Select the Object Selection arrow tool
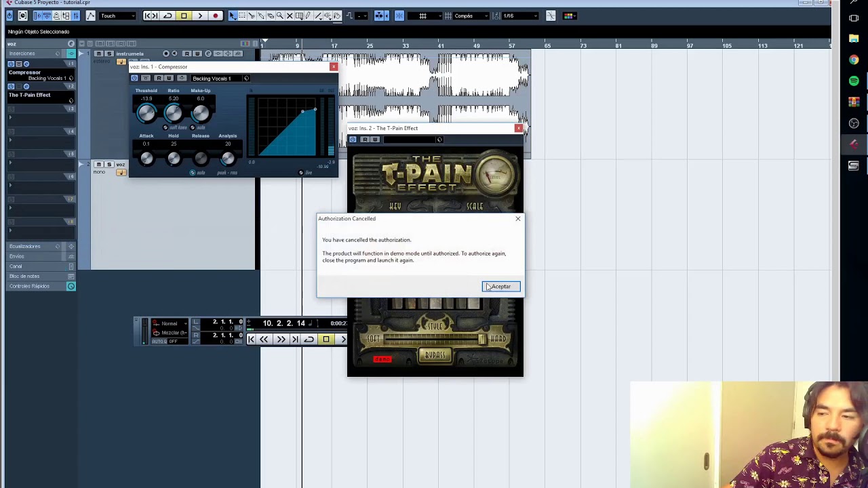Viewport: 868px width, 488px height. click(x=233, y=16)
